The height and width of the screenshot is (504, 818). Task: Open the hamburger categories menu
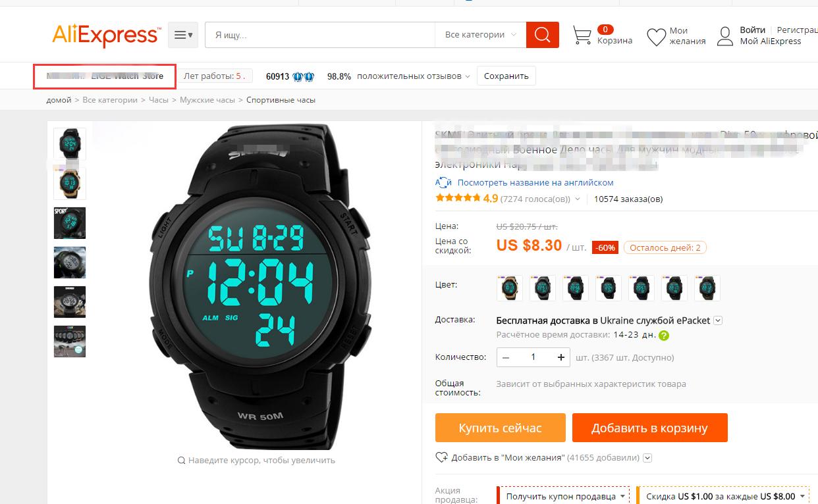click(x=182, y=35)
